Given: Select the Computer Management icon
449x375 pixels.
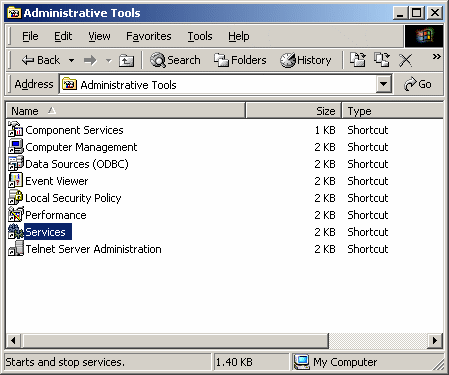Looking at the screenshot, I should [16, 147].
